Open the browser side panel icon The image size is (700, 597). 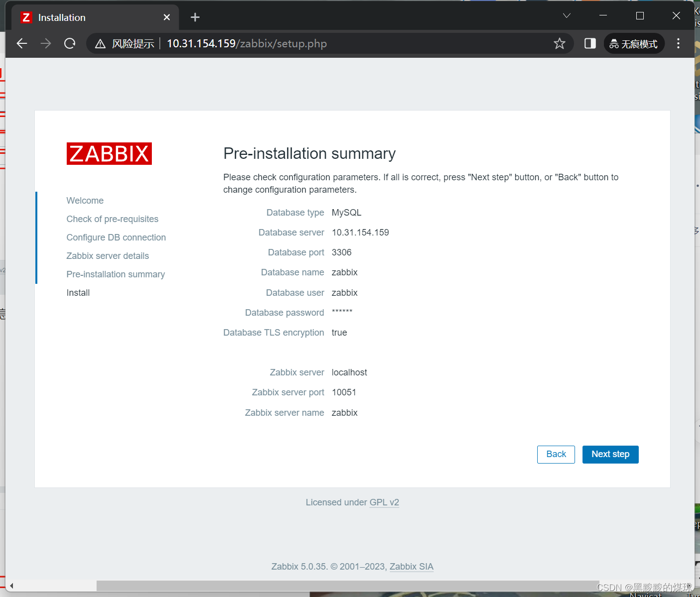click(x=589, y=43)
